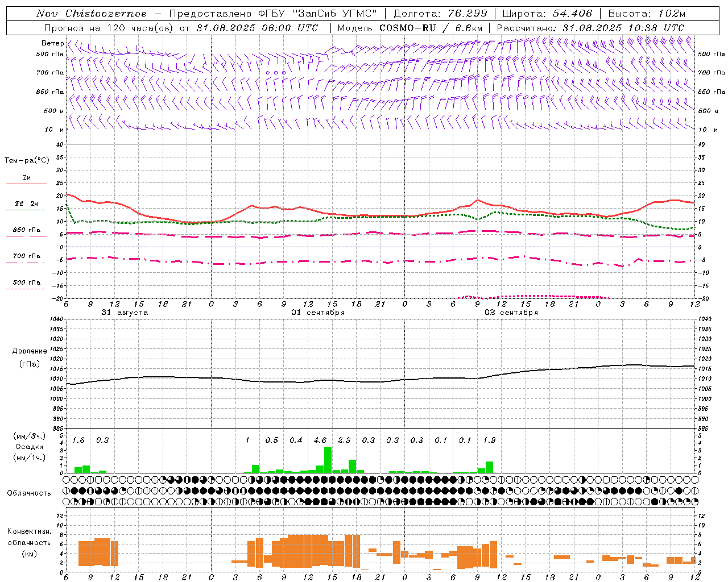Click the 'Осадки' precipitation label
The height and width of the screenshot is (582, 728).
[x=29, y=447]
